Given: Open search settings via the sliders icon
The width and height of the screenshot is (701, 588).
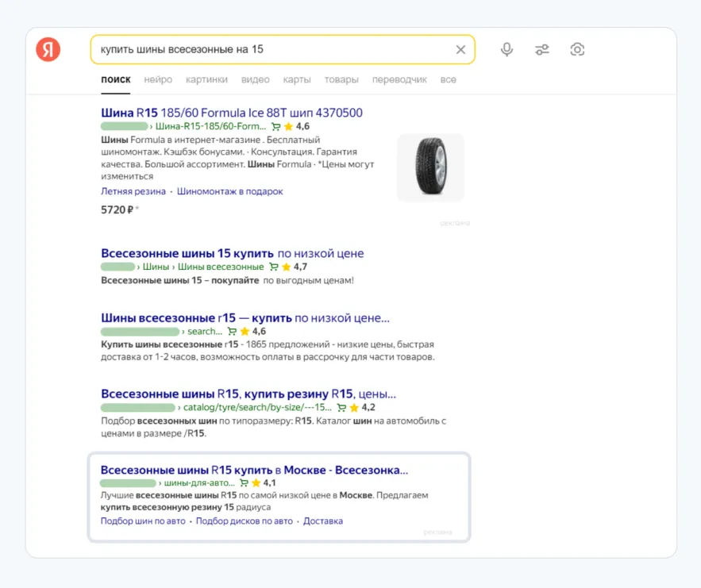Looking at the screenshot, I should pyautogui.click(x=542, y=49).
